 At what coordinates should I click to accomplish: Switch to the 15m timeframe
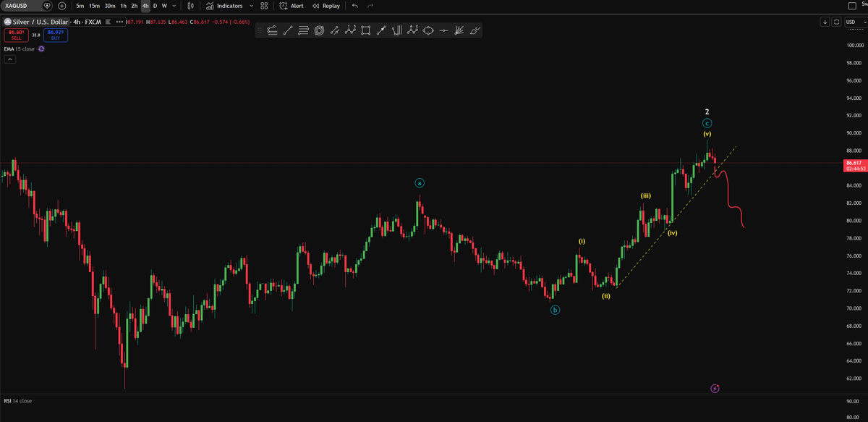pos(94,6)
